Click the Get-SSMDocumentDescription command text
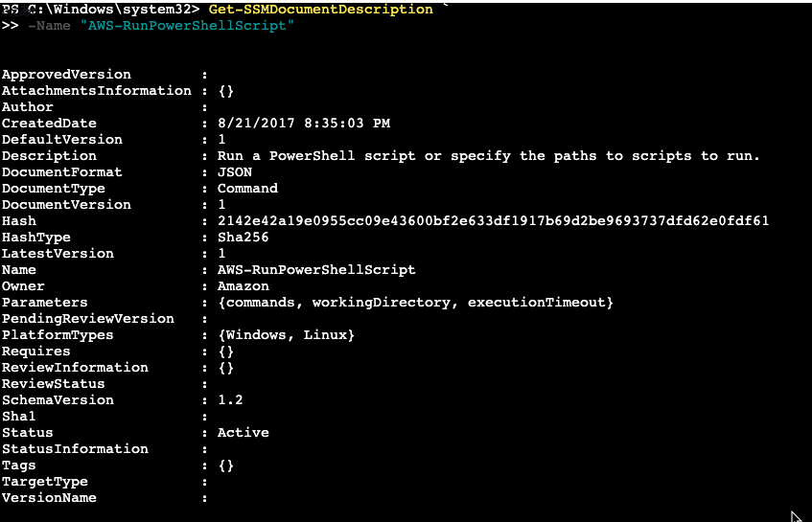 click(320, 10)
